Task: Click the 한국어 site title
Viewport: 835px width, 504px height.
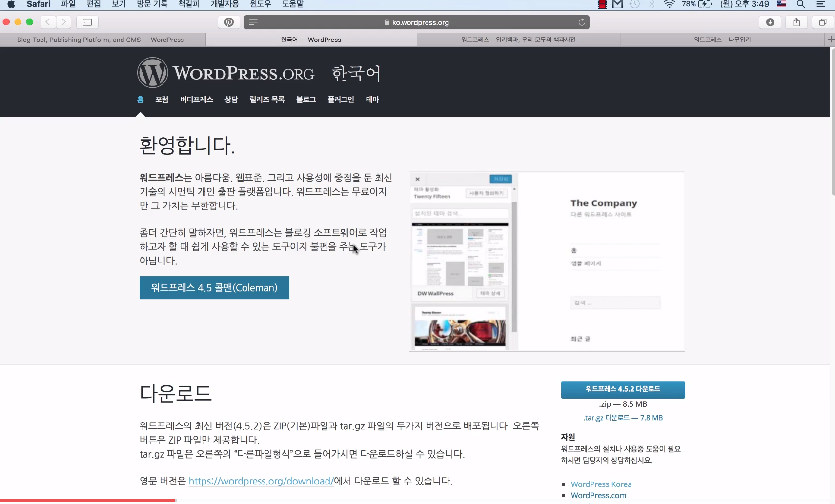Action: point(356,74)
